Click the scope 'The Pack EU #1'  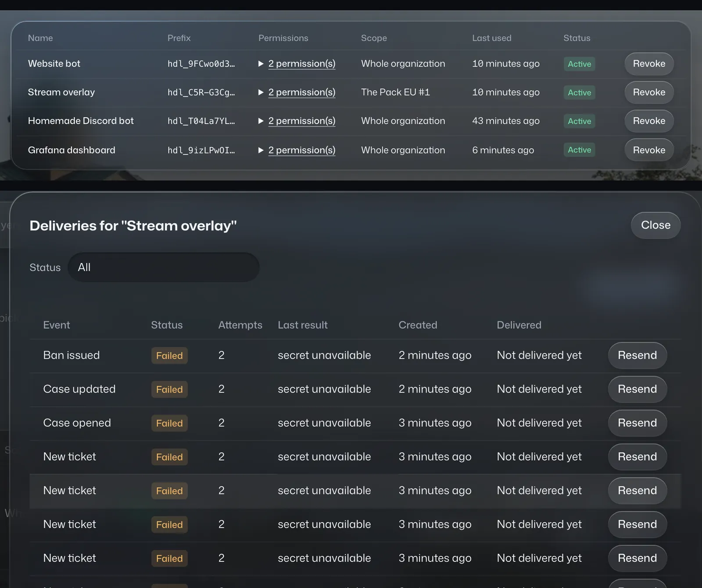[395, 92]
